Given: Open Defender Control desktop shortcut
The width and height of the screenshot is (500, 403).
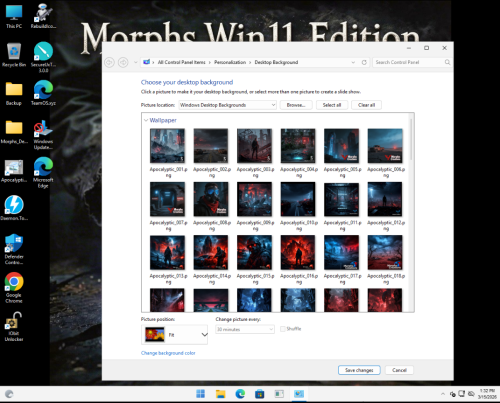Looking at the screenshot, I should [14, 249].
